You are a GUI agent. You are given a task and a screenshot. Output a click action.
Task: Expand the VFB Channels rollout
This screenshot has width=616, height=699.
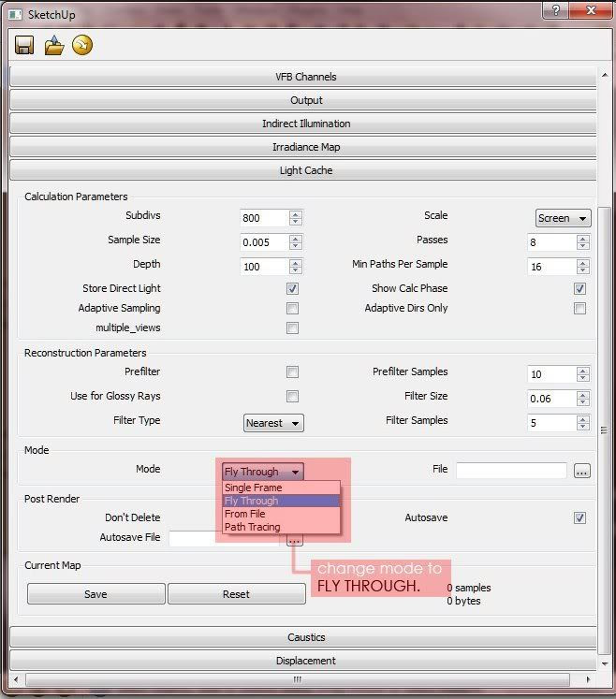(303, 77)
